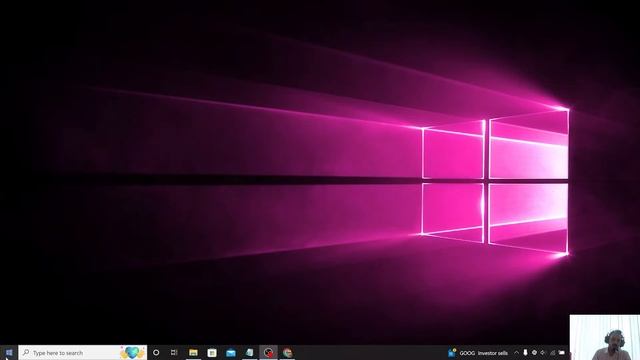Image resolution: width=640 pixels, height=360 pixels.
Task: Click the microphone tray icon
Action: [525, 353]
